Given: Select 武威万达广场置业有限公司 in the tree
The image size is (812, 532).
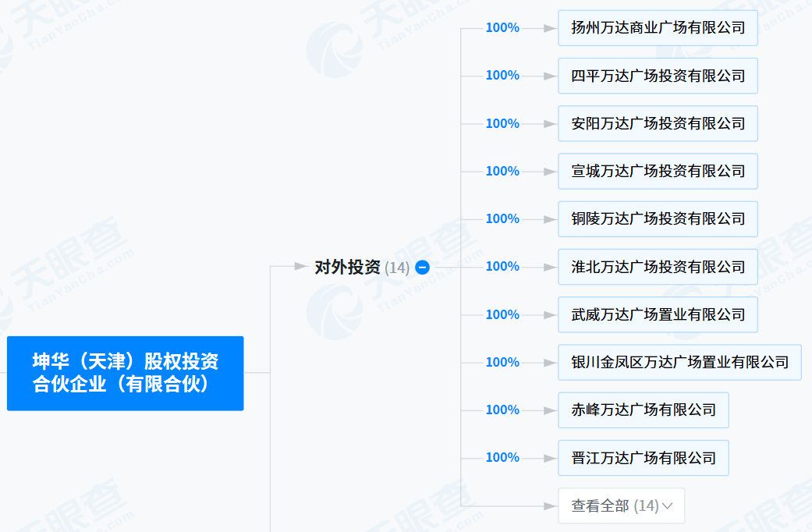Looking at the screenshot, I should (658, 314).
